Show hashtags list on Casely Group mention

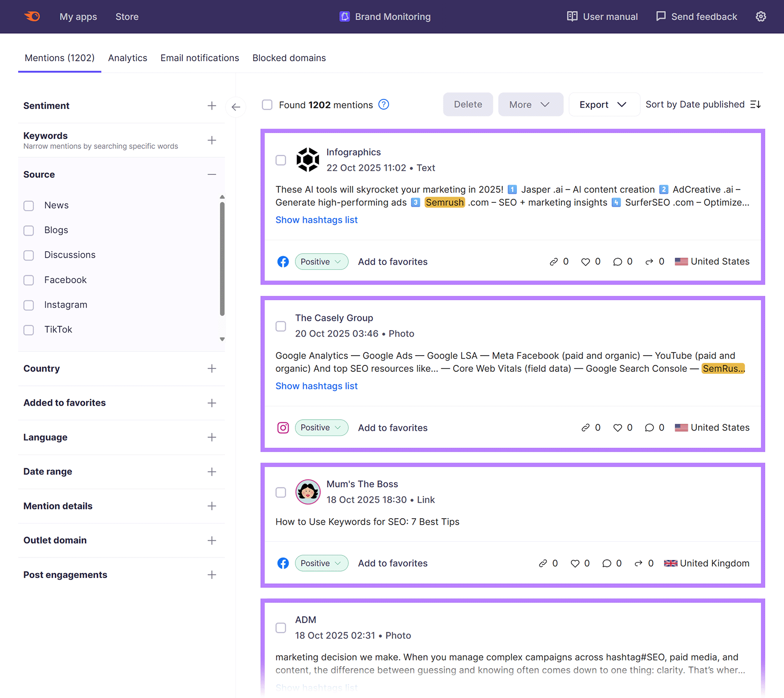316,386
